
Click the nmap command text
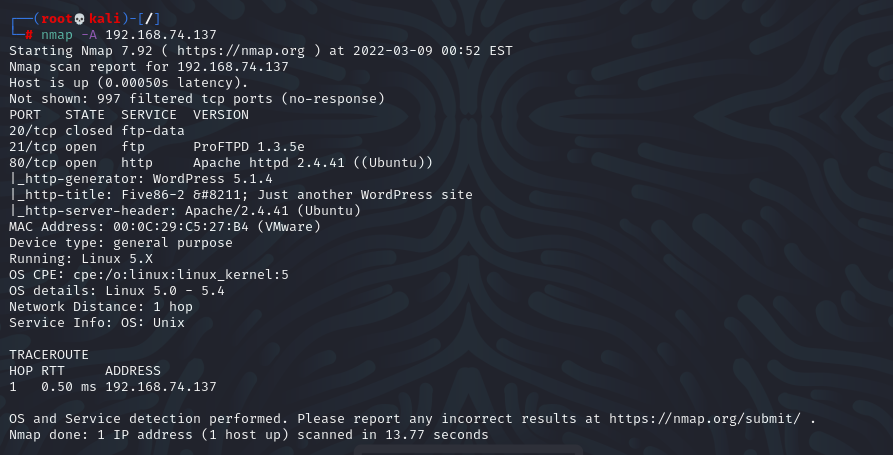[x=57, y=35]
